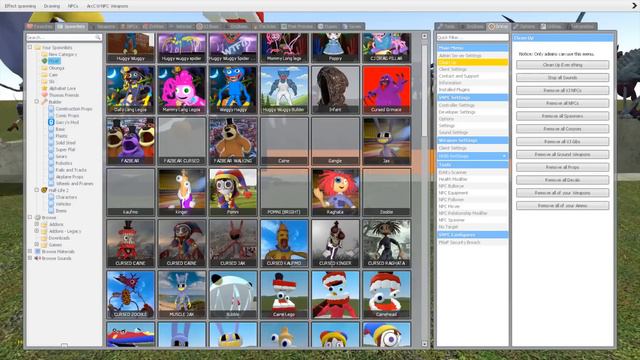
Task: Click the Kinger spawn icon
Action: [x=182, y=192]
